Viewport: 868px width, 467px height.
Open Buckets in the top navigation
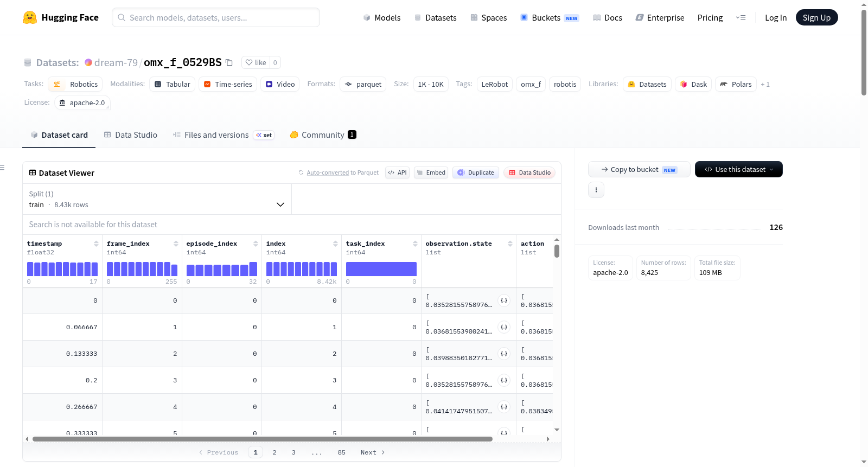pos(550,17)
